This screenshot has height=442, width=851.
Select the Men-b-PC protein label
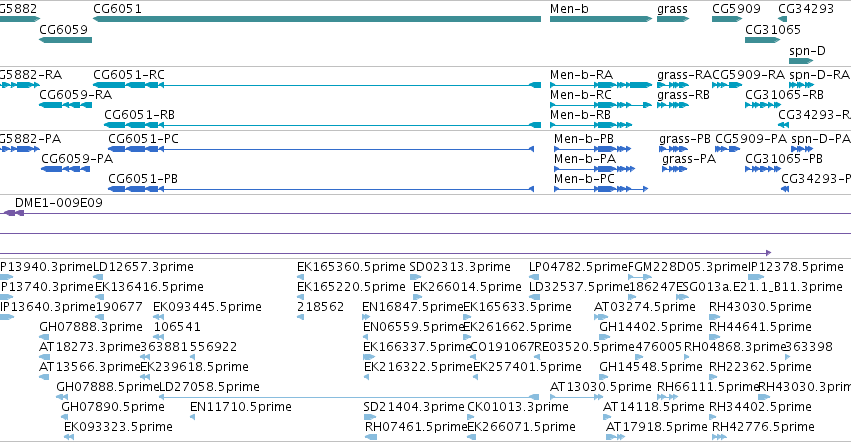pos(585,179)
